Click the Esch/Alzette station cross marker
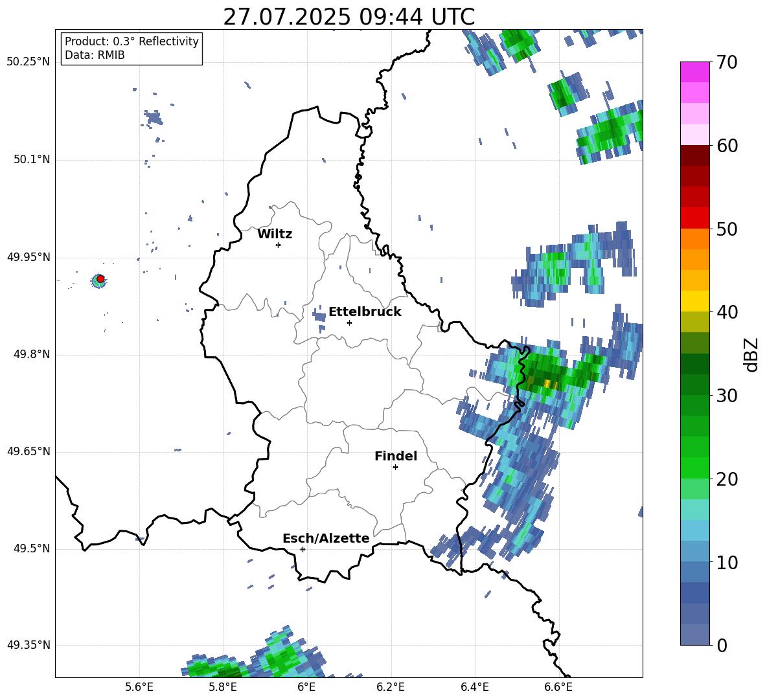Image resolution: width=767 pixels, height=700 pixels. coord(303,549)
